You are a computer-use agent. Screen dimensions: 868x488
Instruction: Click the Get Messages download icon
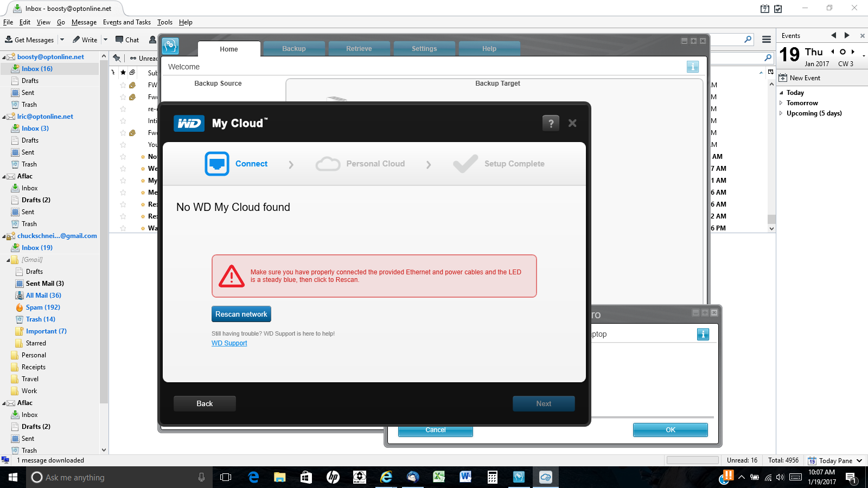click(9, 40)
